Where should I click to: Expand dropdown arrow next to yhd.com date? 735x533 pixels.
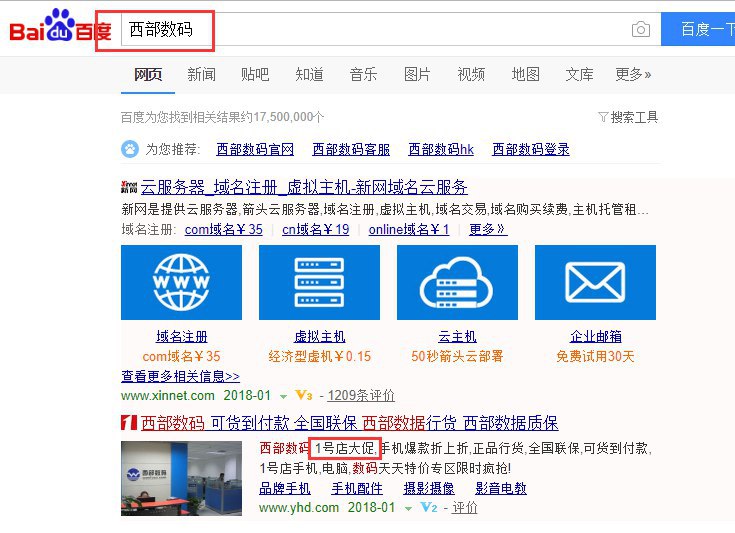point(408,508)
